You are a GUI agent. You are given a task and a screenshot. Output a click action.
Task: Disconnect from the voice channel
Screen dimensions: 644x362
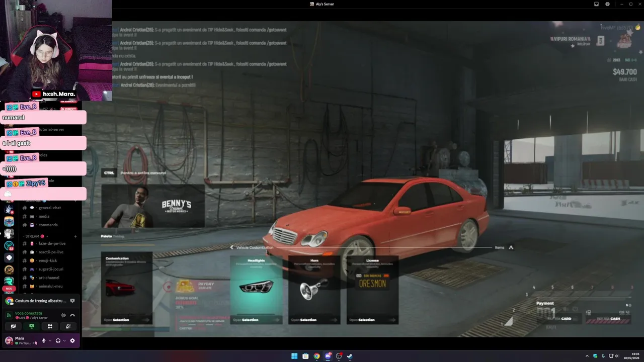pyautogui.click(x=72, y=315)
